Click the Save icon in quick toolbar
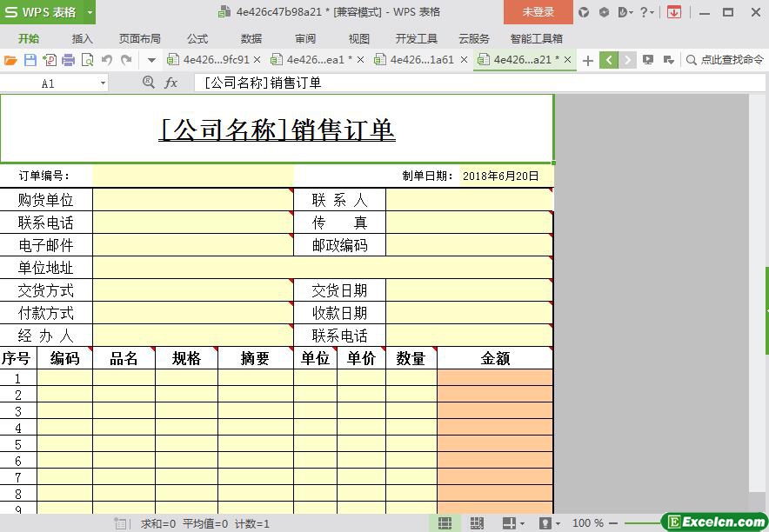Screen dimensions: 769x532 pos(30,60)
